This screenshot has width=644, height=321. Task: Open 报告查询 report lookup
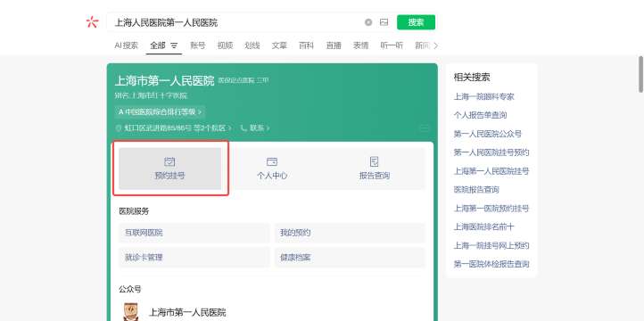[x=374, y=169]
